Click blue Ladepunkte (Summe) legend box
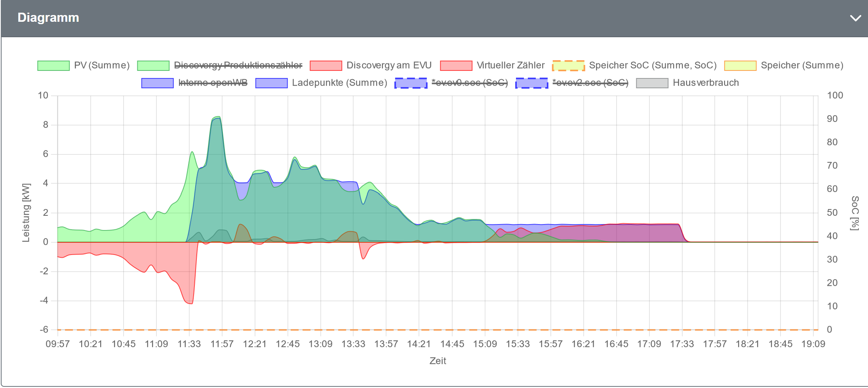This screenshot has height=388, width=868. click(x=271, y=83)
